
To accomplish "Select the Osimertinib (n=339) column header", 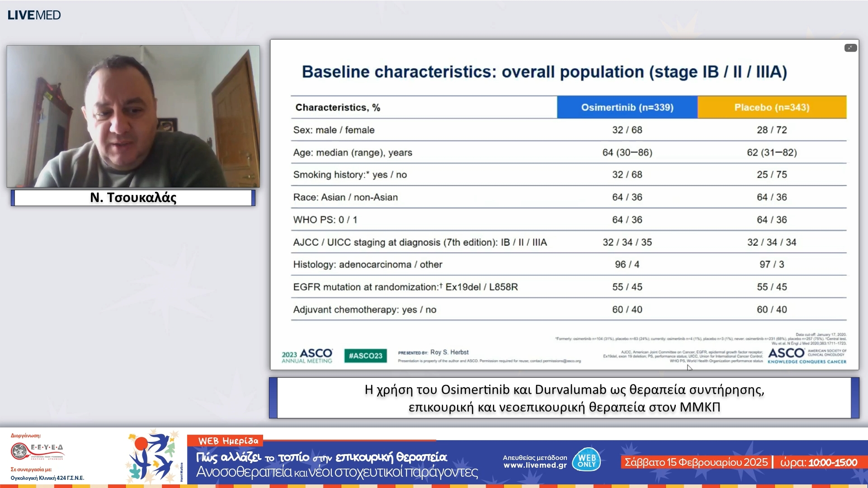I will pos(627,108).
